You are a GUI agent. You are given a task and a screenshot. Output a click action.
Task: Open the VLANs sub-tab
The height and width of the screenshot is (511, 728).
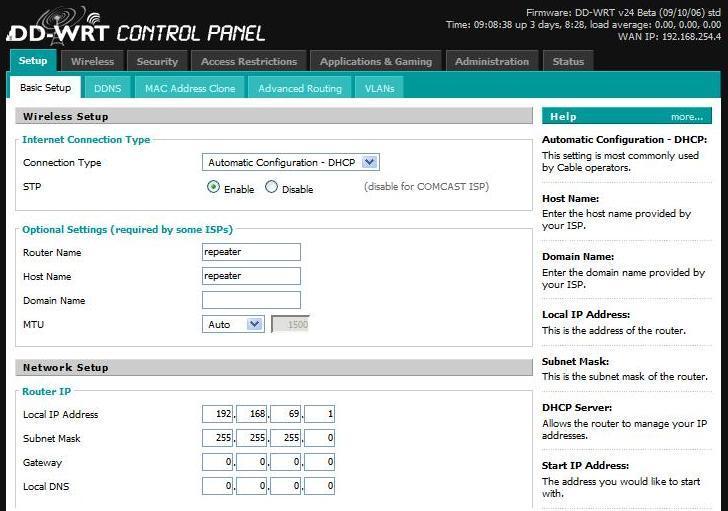(379, 88)
